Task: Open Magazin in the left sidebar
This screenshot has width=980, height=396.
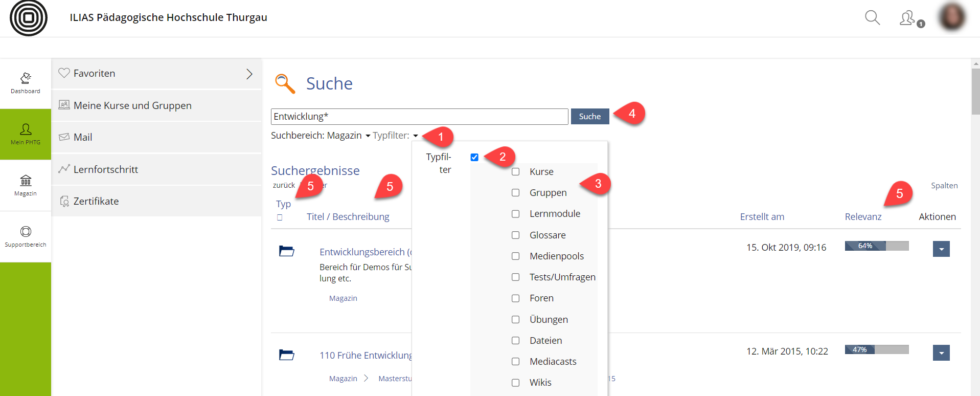Action: coord(26,185)
